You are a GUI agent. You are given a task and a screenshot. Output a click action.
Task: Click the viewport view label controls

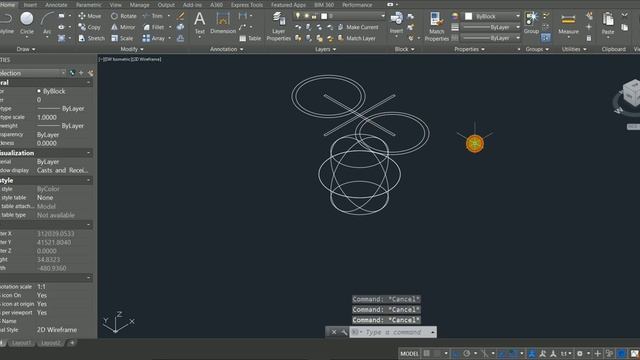130,59
